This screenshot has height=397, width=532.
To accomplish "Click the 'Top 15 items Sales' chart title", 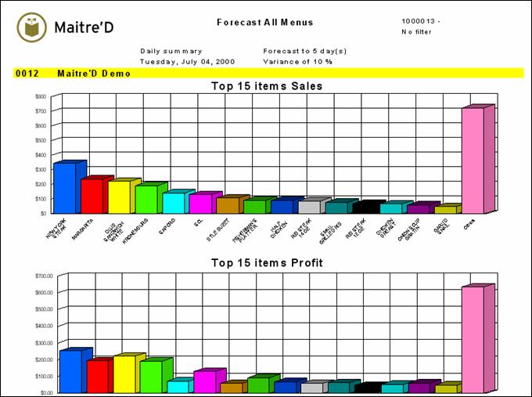I will point(267,86).
